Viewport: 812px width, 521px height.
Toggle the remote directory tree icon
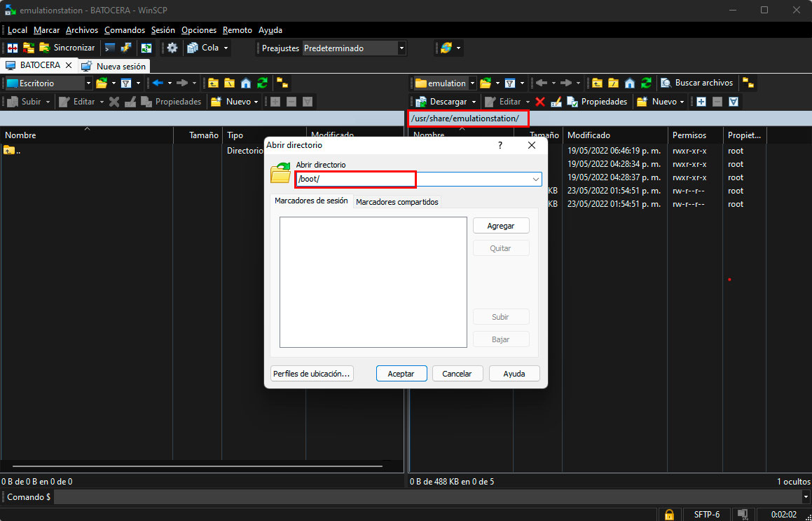748,83
